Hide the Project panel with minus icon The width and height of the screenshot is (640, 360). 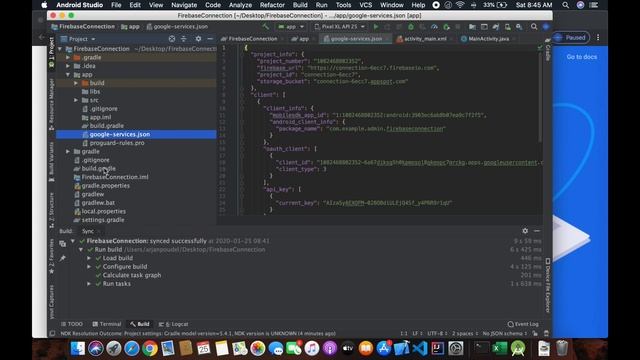(210, 39)
